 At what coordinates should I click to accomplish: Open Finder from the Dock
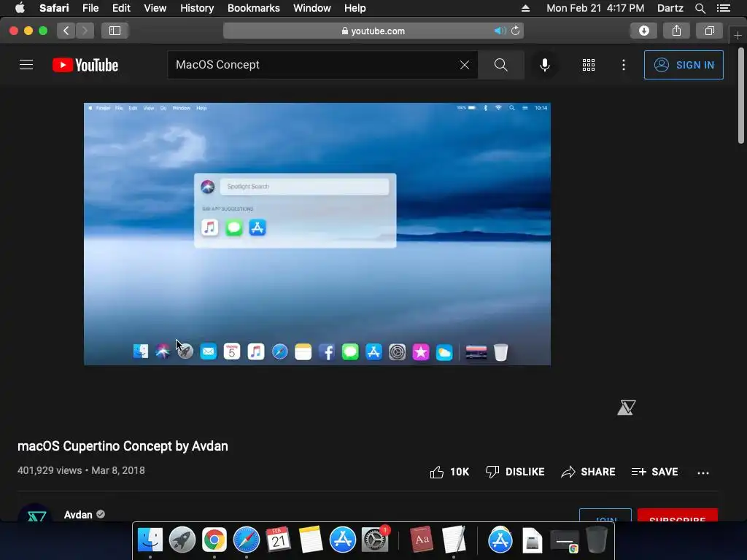pyautogui.click(x=150, y=540)
